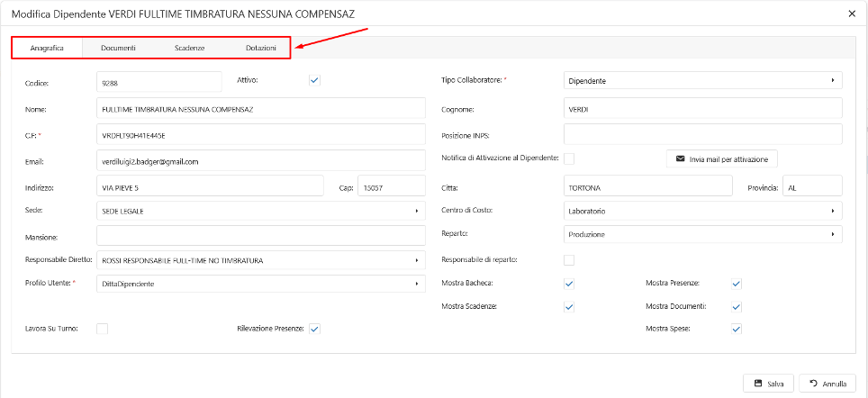Open the Sede dropdown list
The image size is (868, 398).
coord(260,211)
